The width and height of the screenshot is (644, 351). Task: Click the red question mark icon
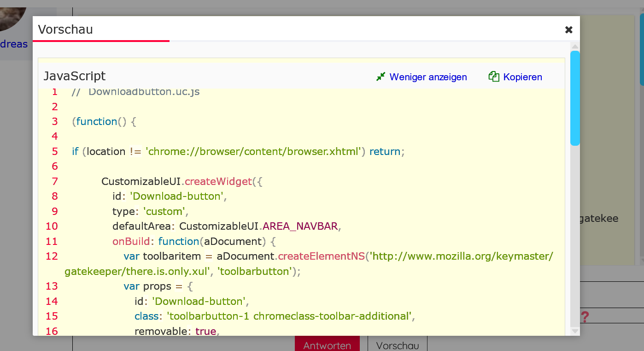tap(585, 317)
